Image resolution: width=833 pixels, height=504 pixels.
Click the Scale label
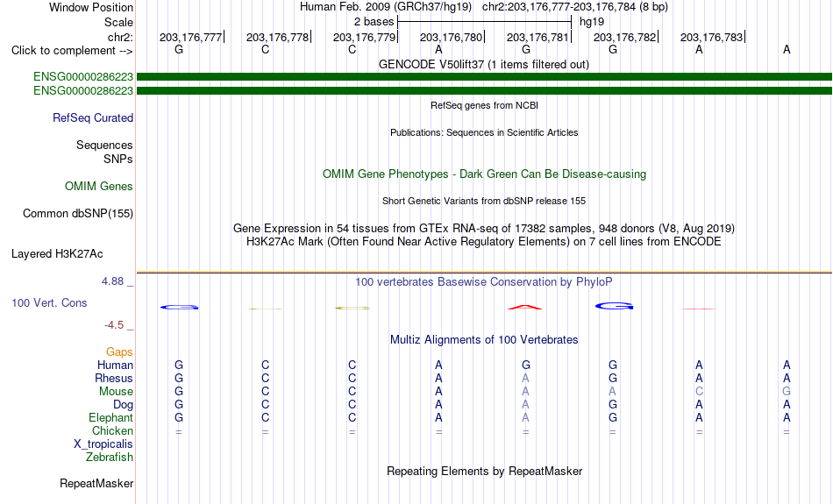click(x=119, y=22)
